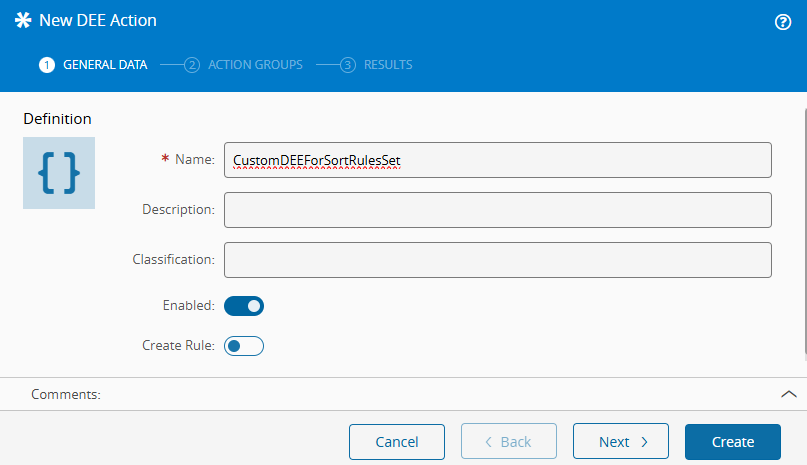Disable the Enabled toggle switch
Screen dimensions: 807x465
(x=244, y=306)
